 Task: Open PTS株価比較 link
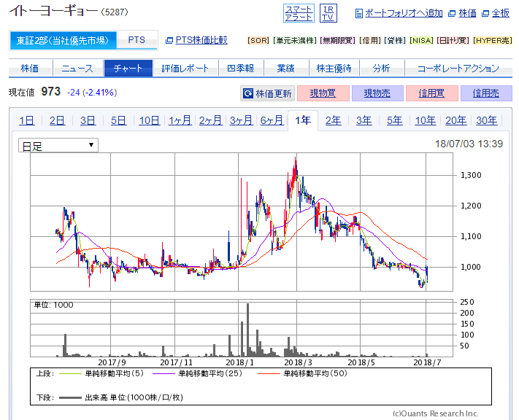pyautogui.click(x=201, y=40)
